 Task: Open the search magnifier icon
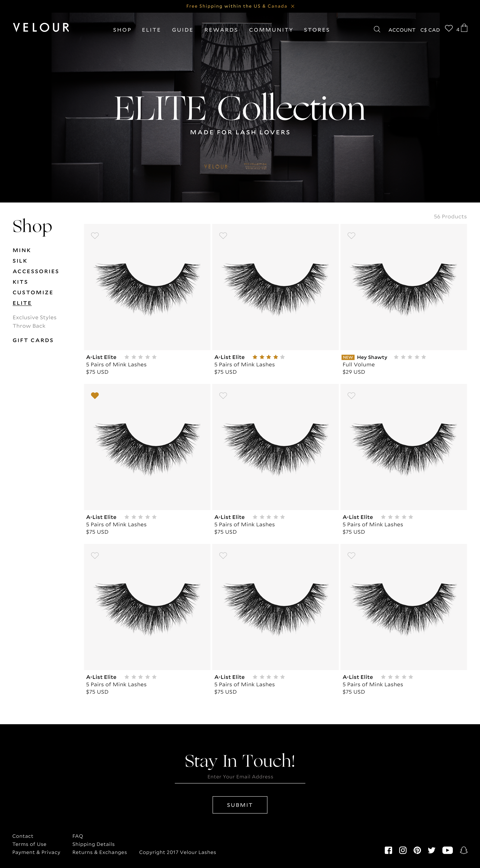pos(377,29)
